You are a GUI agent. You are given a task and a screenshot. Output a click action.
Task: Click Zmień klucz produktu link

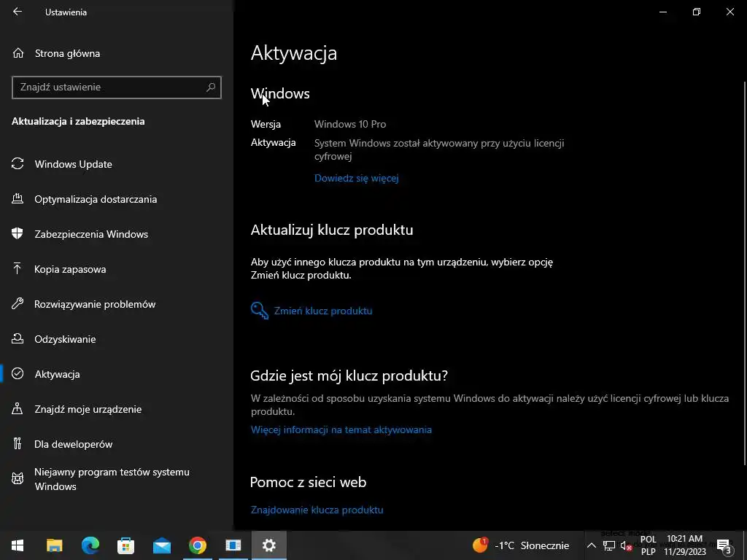(x=323, y=311)
